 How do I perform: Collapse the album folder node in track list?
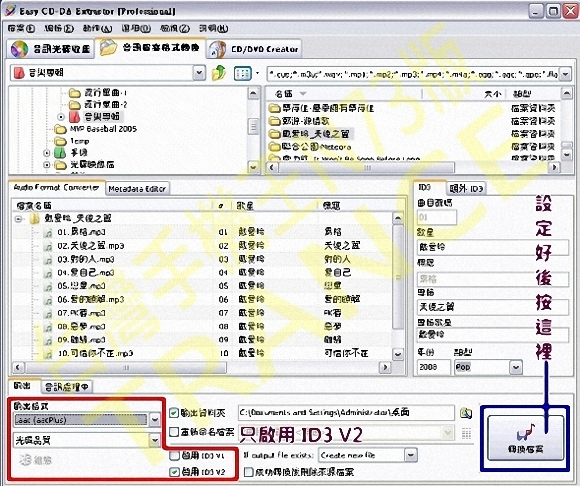point(18,219)
